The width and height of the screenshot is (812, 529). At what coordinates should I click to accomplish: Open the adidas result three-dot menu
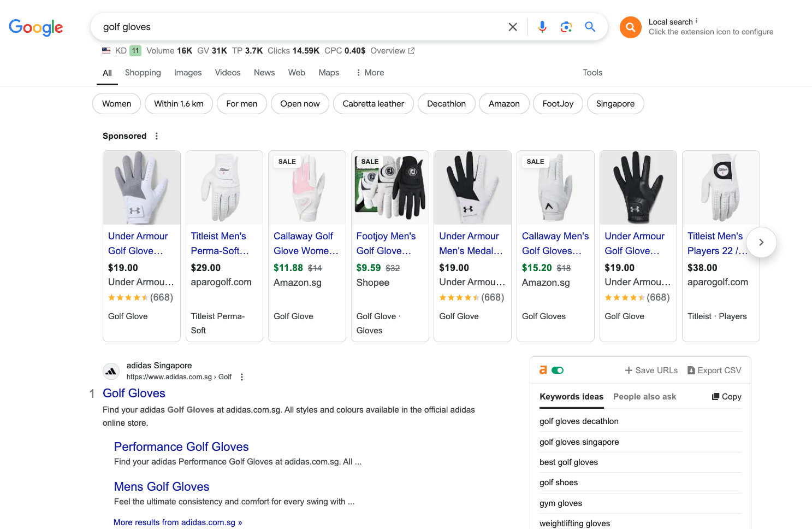click(242, 377)
